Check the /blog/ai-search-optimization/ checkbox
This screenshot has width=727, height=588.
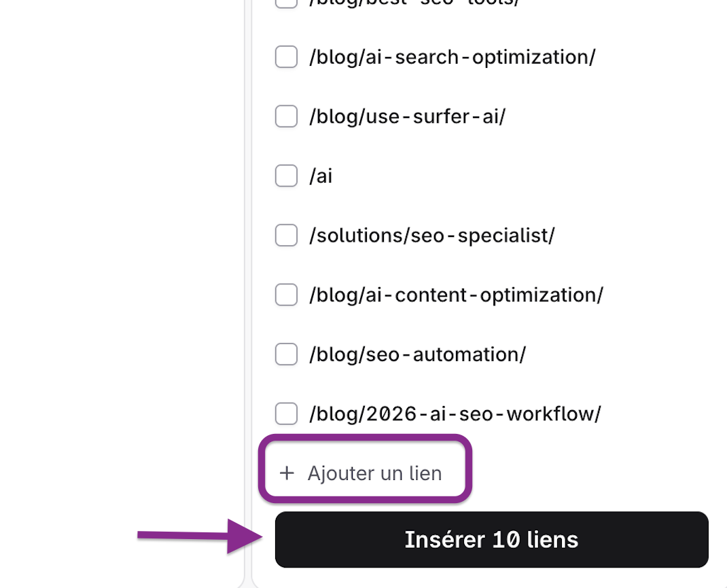[x=286, y=57]
